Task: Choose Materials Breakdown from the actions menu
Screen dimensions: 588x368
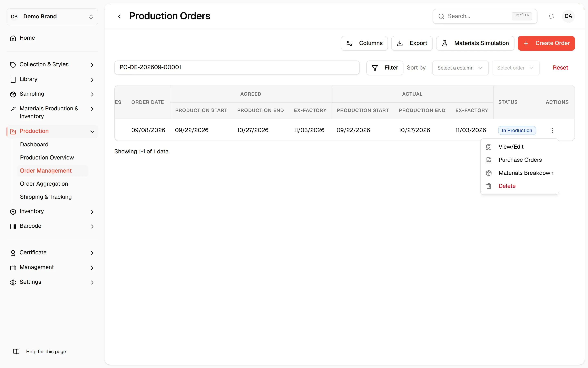Action: point(519,173)
